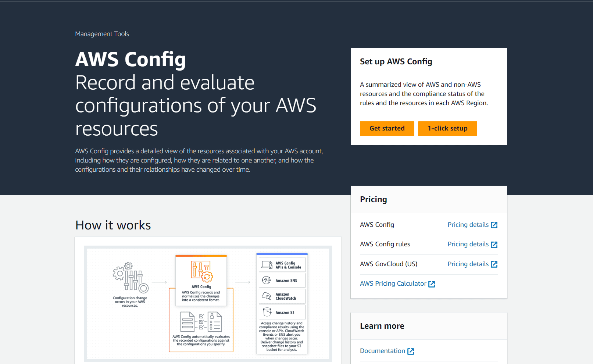593x364 pixels.
Task: Click the AWS Config APIs & Console icon
Action: click(x=267, y=265)
